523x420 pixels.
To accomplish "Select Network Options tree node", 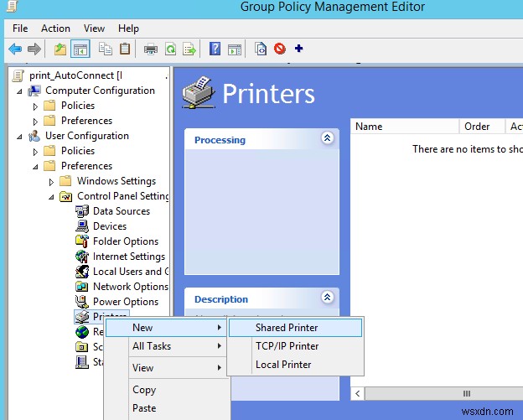I will click(131, 287).
